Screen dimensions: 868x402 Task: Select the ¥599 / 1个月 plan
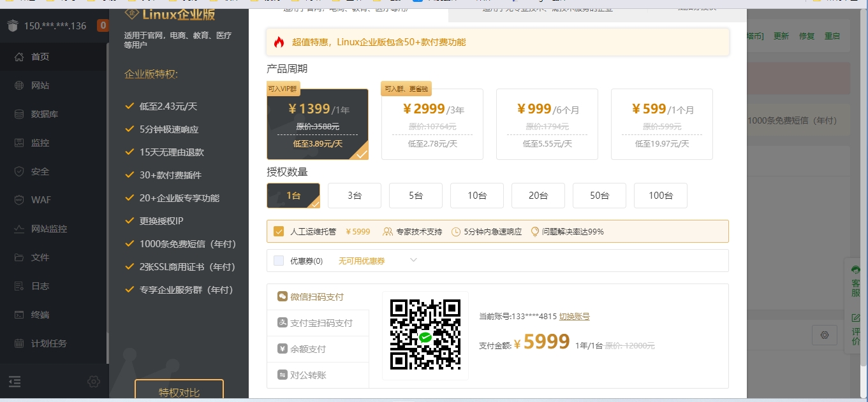(662, 124)
